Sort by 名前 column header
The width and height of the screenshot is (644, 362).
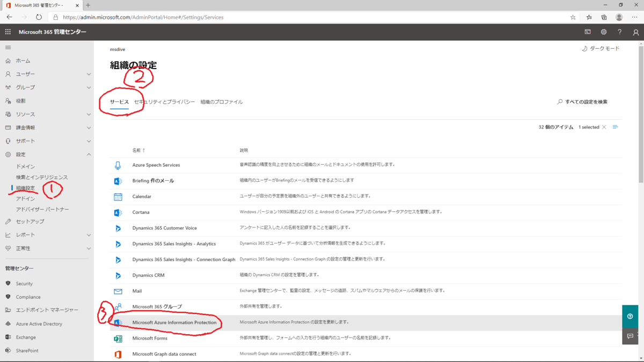tap(138, 150)
